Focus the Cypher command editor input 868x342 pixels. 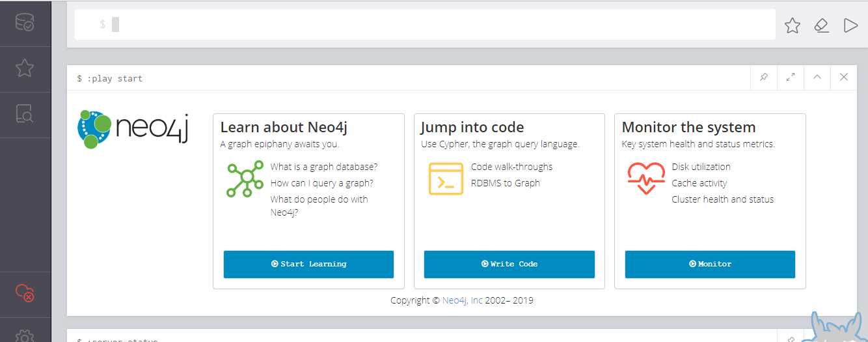(425, 25)
